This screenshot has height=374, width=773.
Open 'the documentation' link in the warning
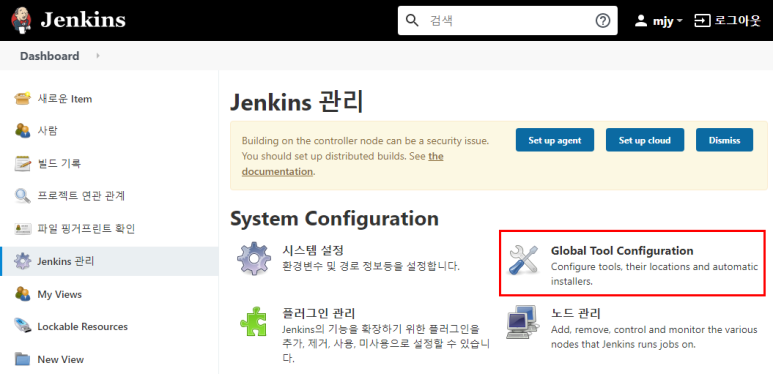[342, 164]
